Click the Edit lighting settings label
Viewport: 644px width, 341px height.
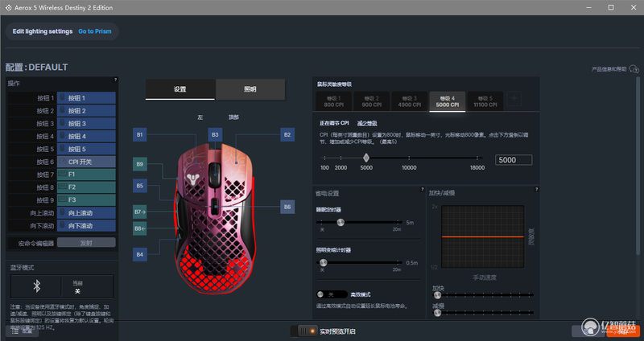pos(43,31)
